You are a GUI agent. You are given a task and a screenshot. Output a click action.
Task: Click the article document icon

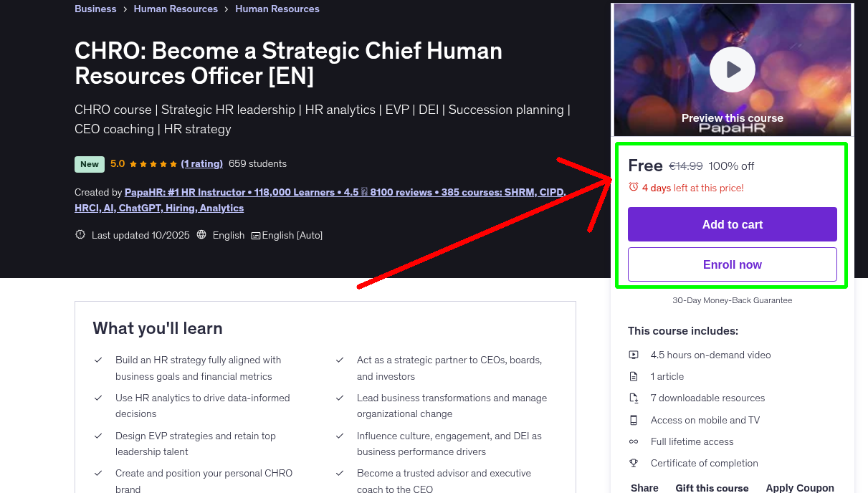[x=634, y=376]
